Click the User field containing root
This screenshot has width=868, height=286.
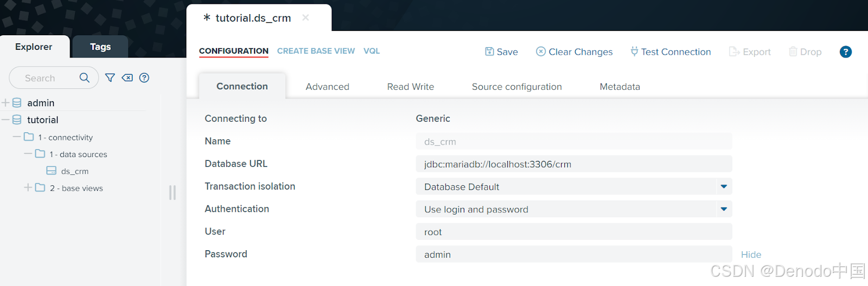[x=574, y=232]
